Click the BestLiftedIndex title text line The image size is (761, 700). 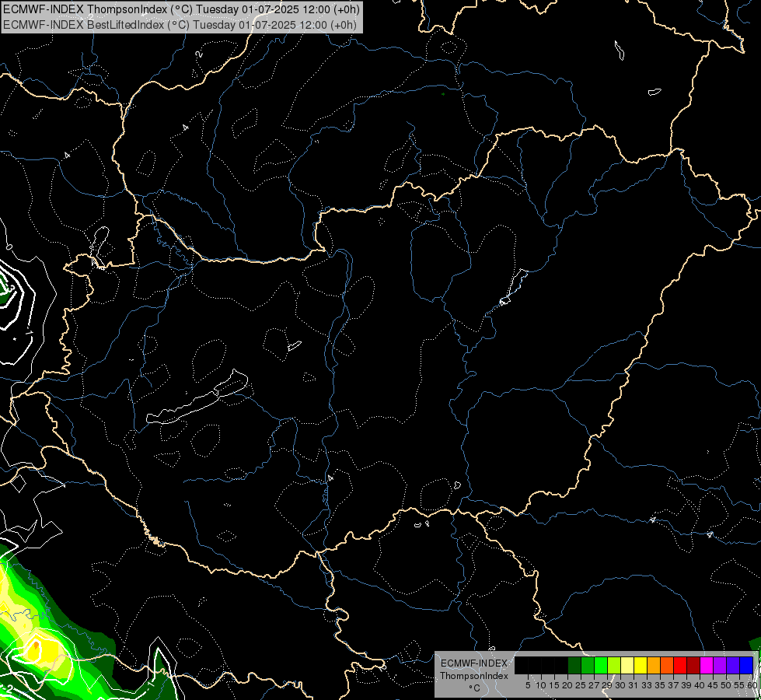pyautogui.click(x=180, y=25)
